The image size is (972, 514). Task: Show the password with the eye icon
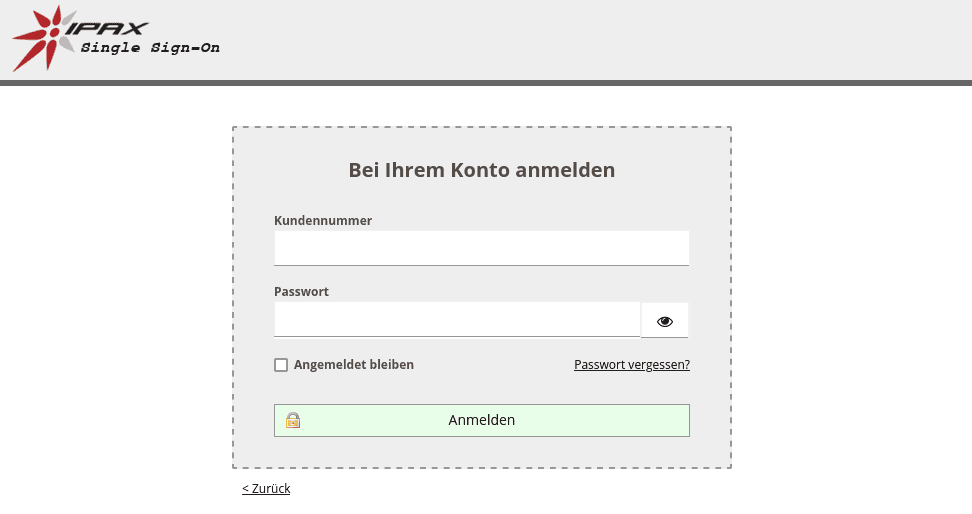point(665,321)
